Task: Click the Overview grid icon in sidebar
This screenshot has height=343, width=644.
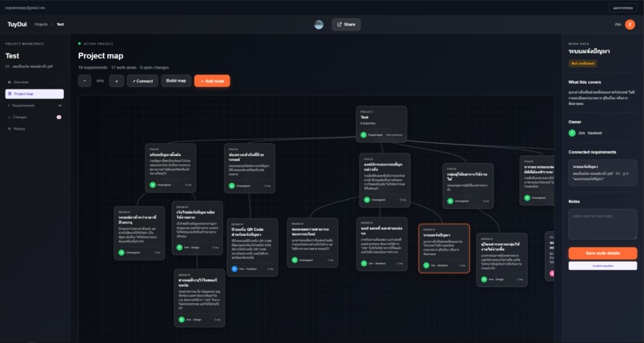Action: 10,82
